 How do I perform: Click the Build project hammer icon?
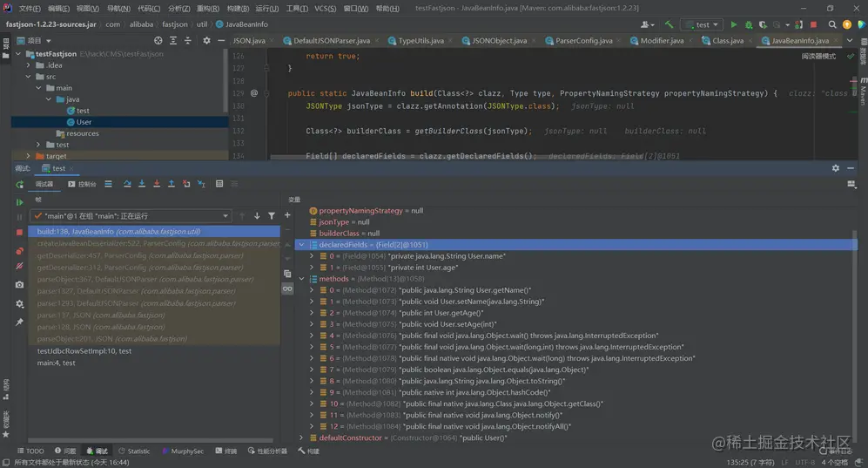pos(669,24)
